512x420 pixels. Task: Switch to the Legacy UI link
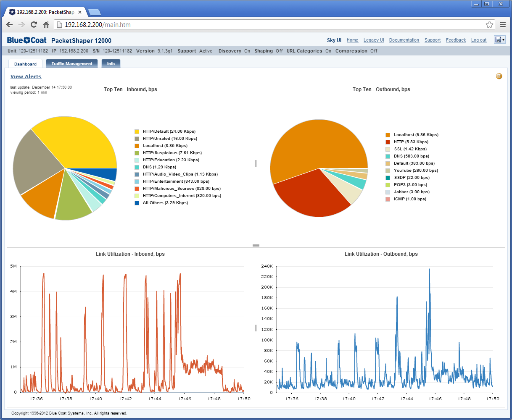(374, 40)
